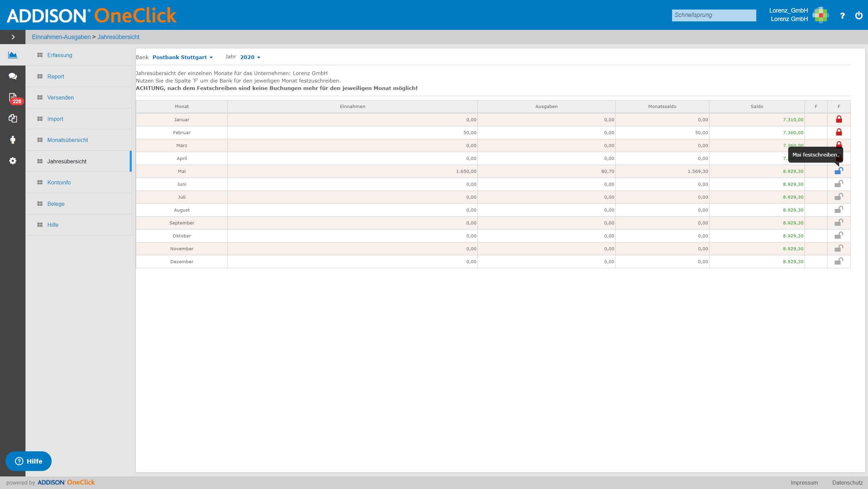Open Impressum footer link

coord(804,483)
